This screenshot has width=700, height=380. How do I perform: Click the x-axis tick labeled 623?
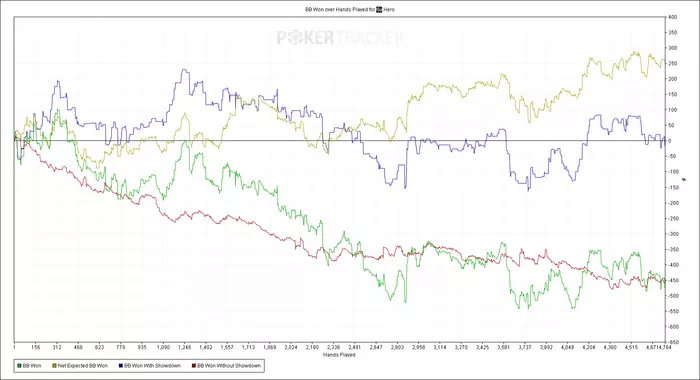(100, 347)
